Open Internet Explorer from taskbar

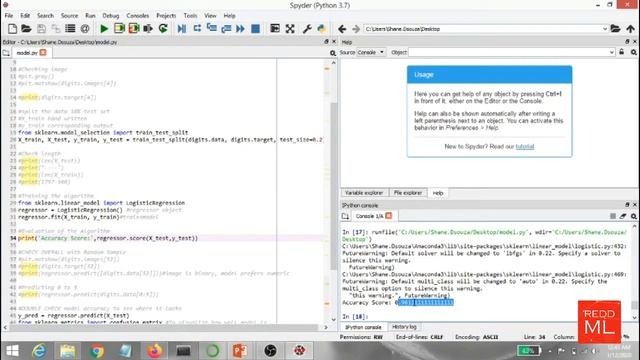[x=39, y=351]
